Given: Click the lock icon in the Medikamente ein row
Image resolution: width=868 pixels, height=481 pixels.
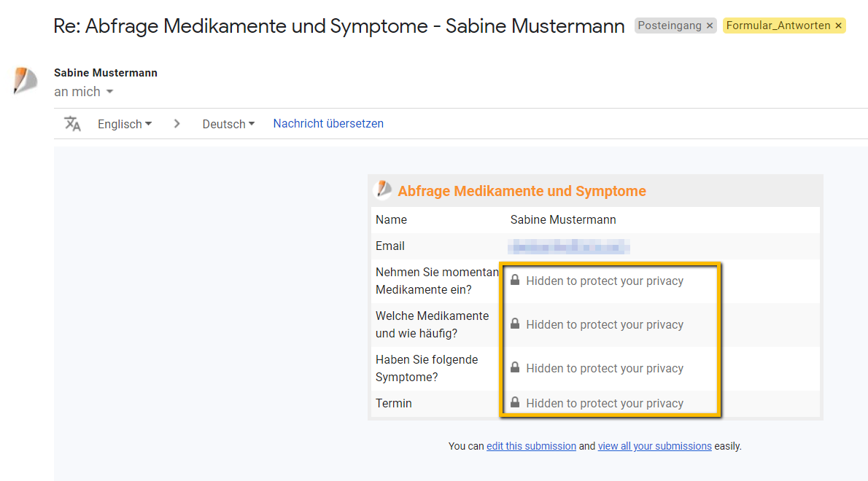Looking at the screenshot, I should click(x=515, y=281).
